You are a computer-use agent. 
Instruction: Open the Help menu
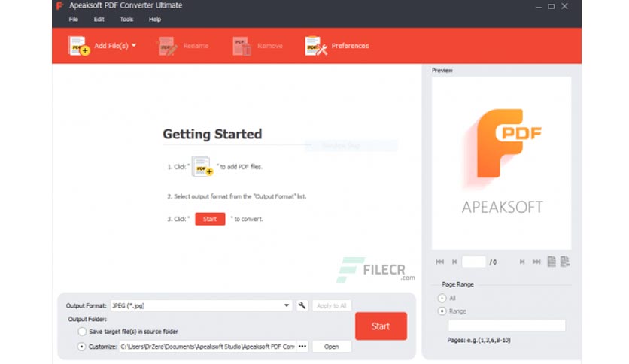coord(155,20)
